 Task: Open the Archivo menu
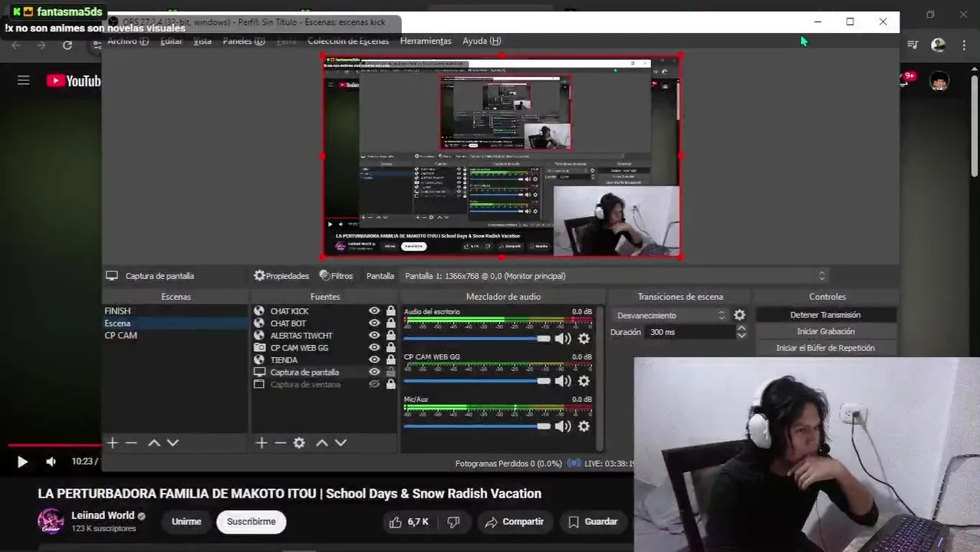click(x=127, y=41)
